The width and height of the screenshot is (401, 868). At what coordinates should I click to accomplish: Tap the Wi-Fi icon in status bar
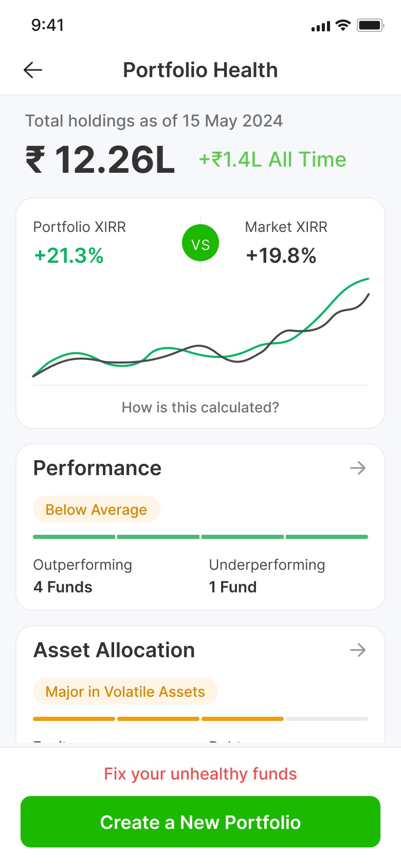click(x=343, y=25)
